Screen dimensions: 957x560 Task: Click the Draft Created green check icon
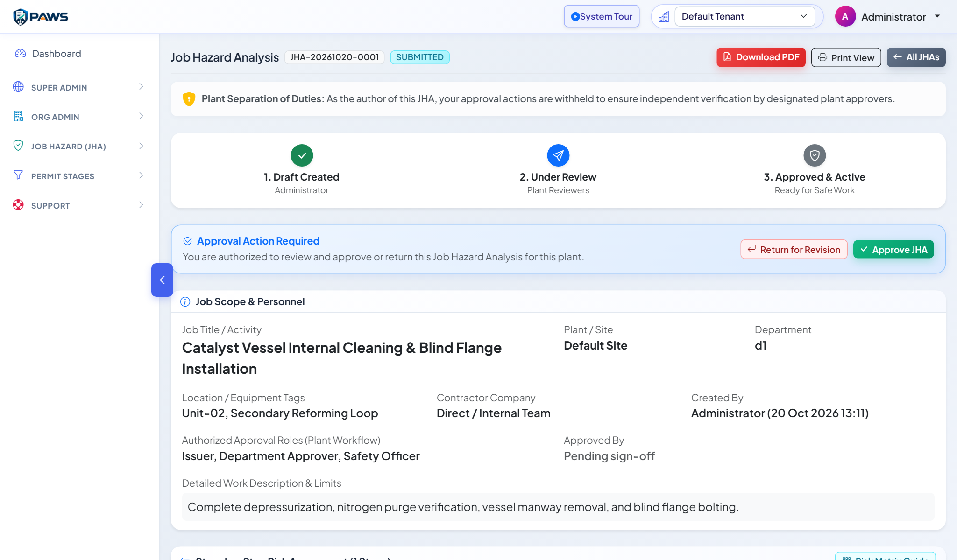[x=302, y=155]
